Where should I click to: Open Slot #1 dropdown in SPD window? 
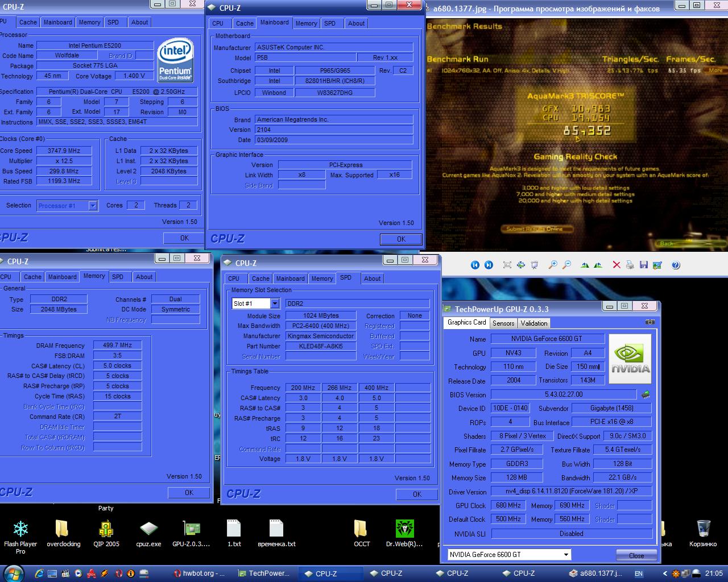click(x=274, y=304)
